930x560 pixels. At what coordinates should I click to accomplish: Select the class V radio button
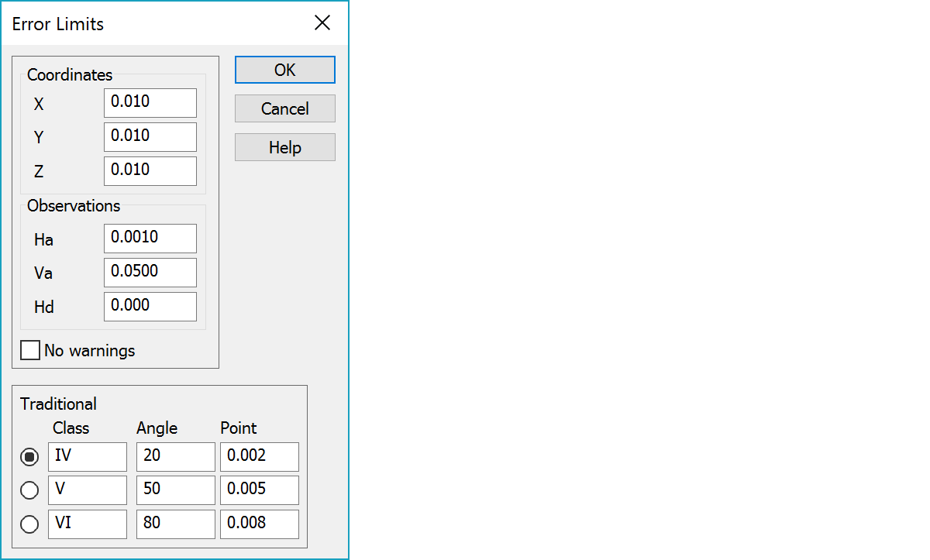(29, 490)
